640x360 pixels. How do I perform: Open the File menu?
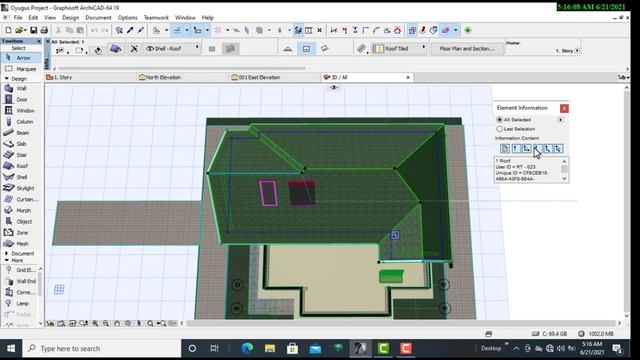18,18
